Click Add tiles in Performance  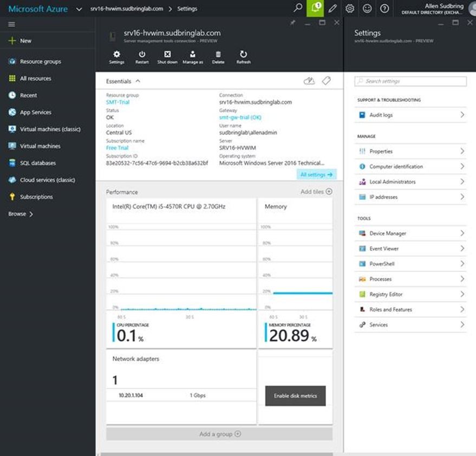316,192
